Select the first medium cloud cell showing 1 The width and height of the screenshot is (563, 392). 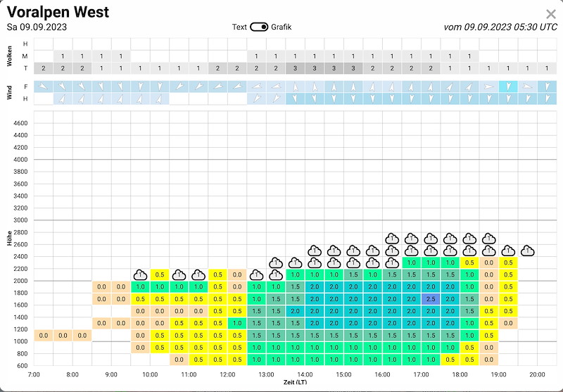[x=63, y=56]
